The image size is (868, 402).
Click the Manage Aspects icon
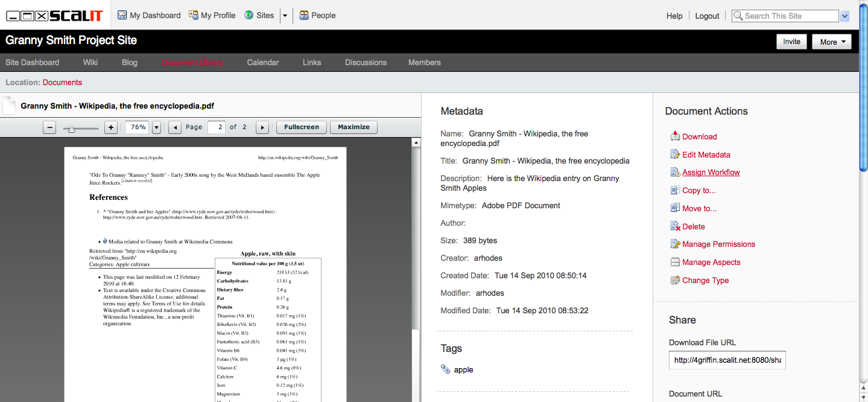coord(676,262)
